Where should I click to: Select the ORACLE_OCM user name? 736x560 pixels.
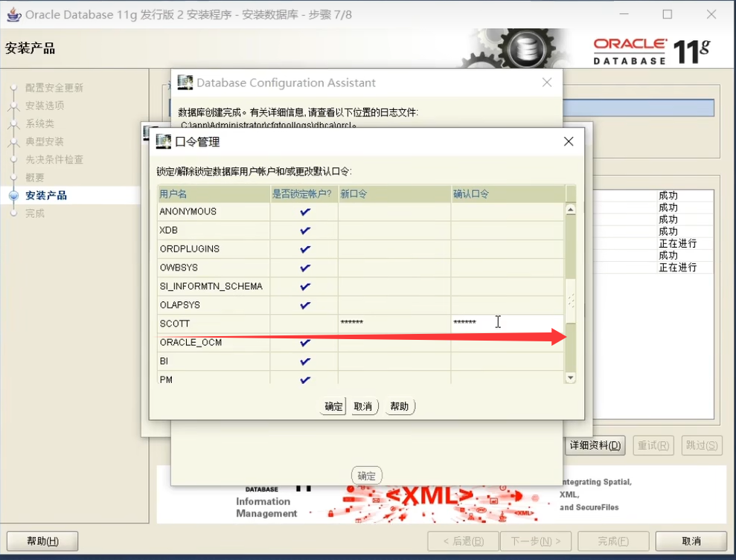(191, 343)
